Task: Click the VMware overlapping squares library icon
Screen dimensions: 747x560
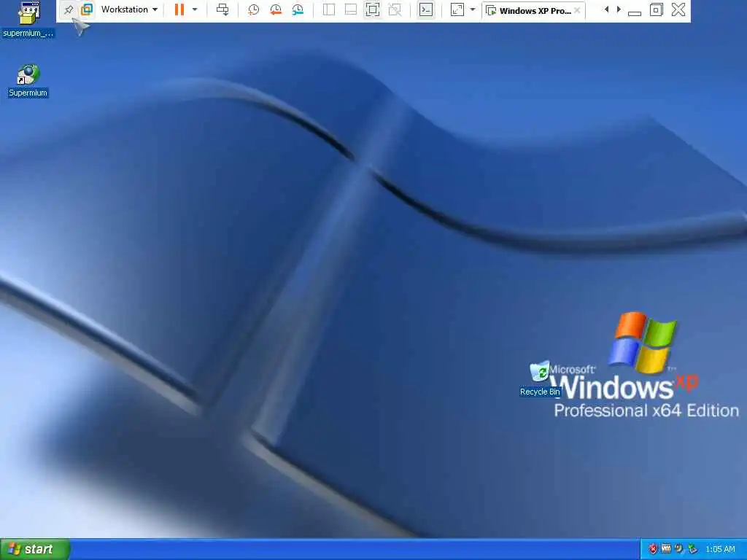Action: [x=87, y=9]
